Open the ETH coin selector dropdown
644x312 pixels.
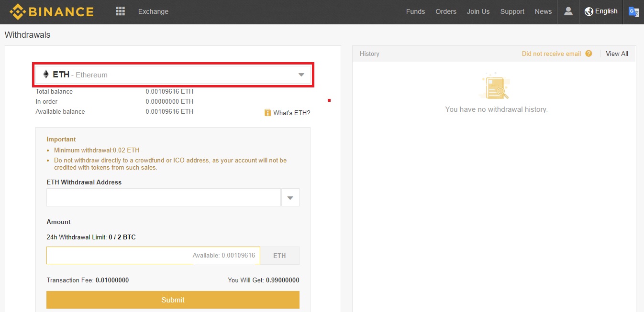click(173, 75)
